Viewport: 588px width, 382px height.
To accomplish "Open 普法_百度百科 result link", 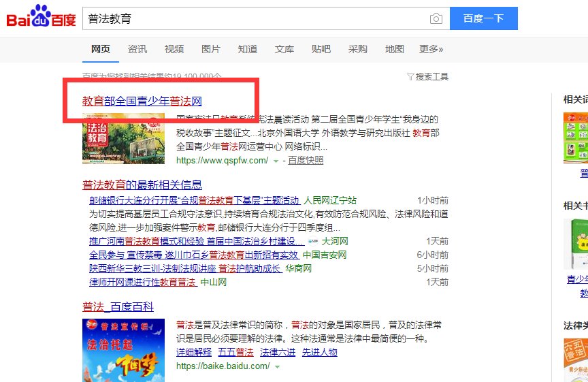I will coord(118,307).
